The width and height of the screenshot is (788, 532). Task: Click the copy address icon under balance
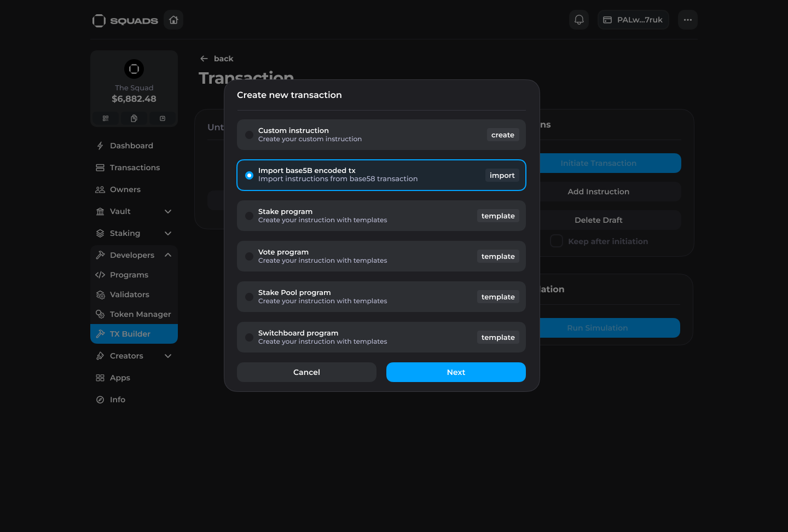(134, 118)
